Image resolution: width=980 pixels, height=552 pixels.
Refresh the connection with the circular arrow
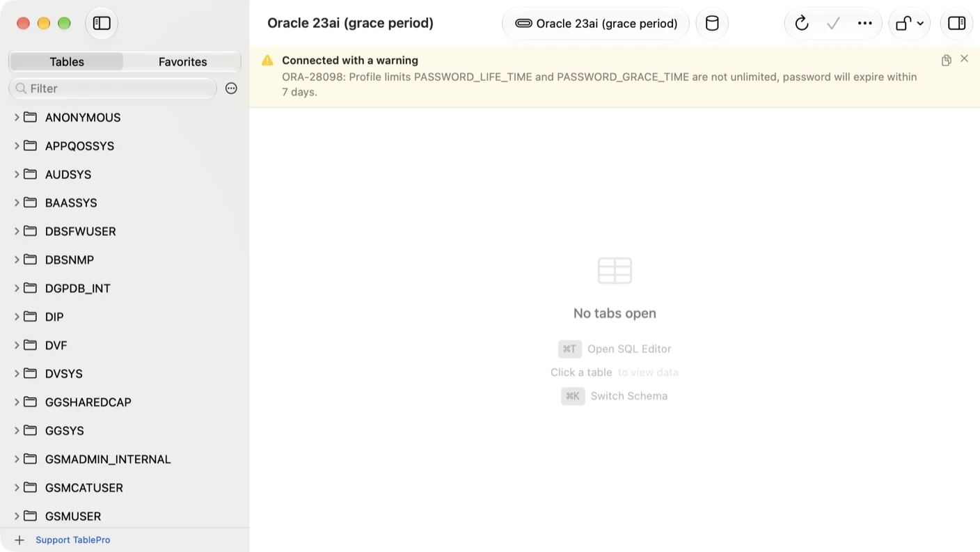click(x=802, y=23)
